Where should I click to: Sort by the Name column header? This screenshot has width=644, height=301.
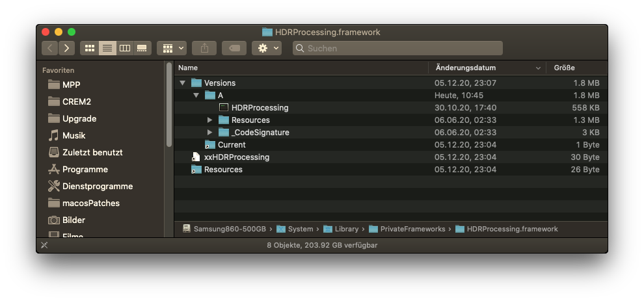coord(188,68)
